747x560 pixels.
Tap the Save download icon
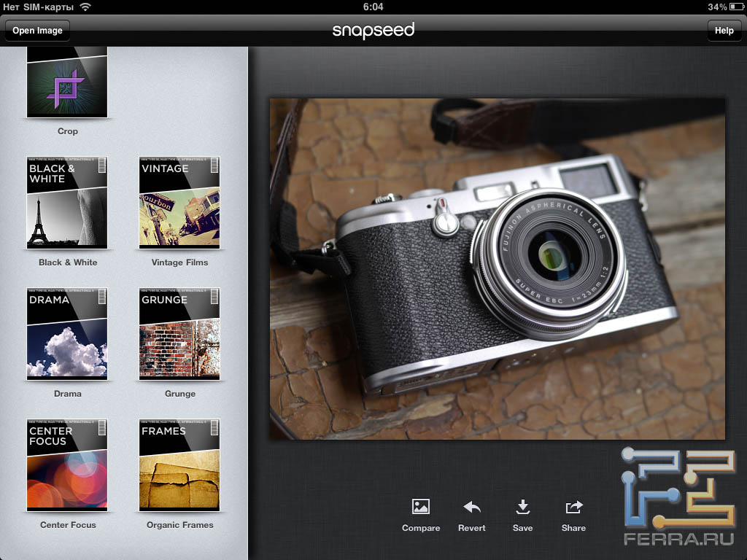(x=522, y=507)
